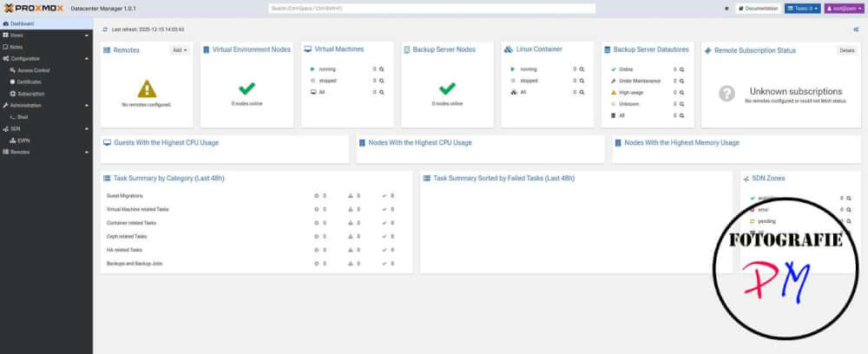Open the Dashboard in the sidebar
This screenshot has width=868, height=354.
pos(47,23)
